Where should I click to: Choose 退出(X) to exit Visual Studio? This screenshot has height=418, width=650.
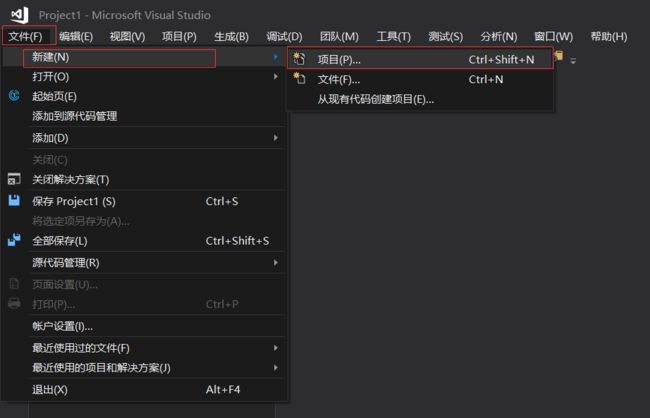point(144,389)
